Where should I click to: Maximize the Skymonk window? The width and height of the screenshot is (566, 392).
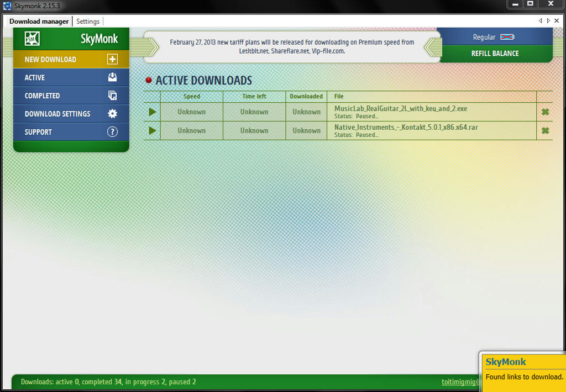tap(530, 4)
